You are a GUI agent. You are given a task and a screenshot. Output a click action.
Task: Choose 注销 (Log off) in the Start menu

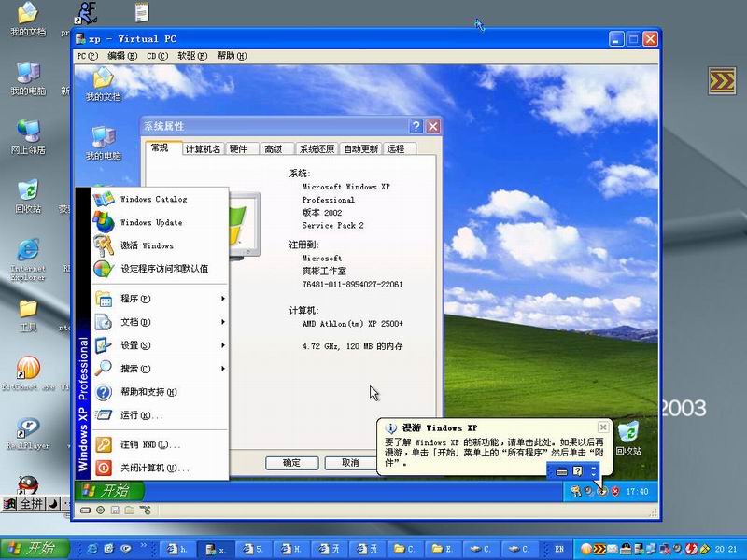click(160, 445)
